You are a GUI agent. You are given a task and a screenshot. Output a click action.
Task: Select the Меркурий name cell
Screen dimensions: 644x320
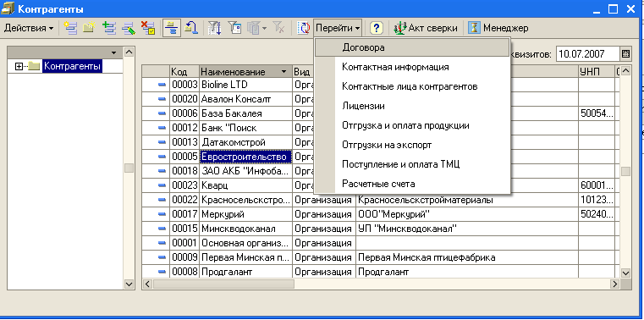click(x=245, y=214)
